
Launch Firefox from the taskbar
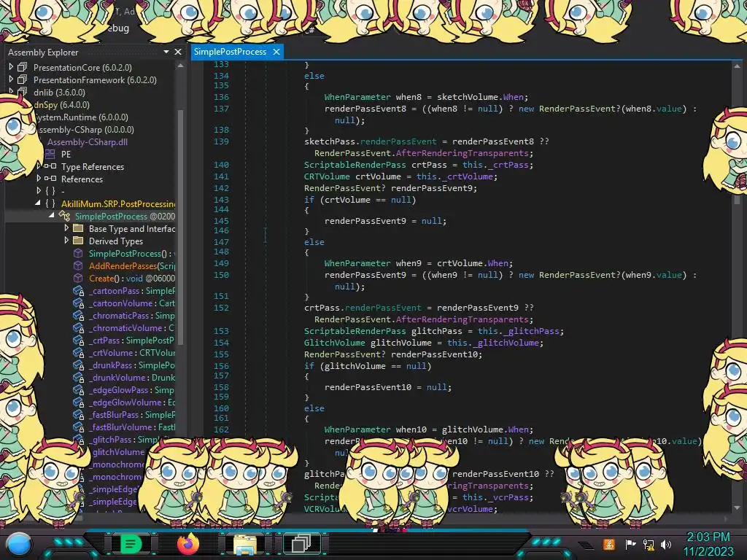pyautogui.click(x=188, y=544)
